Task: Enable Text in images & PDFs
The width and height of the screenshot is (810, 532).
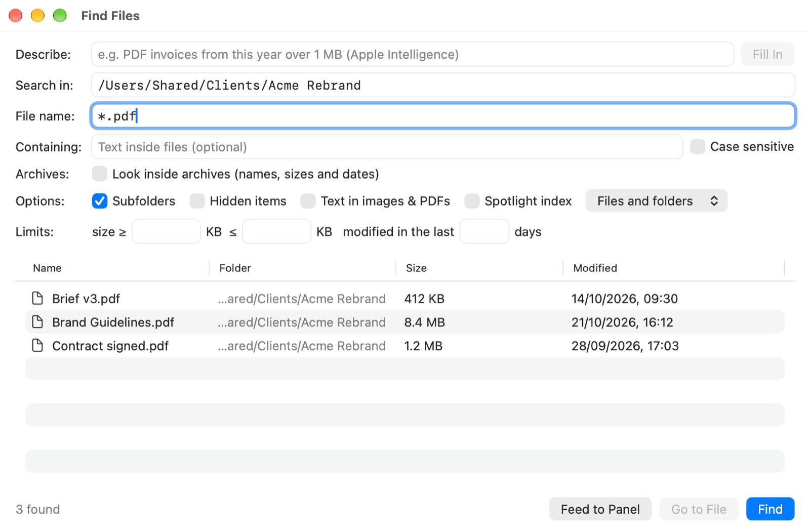Action: coord(308,201)
